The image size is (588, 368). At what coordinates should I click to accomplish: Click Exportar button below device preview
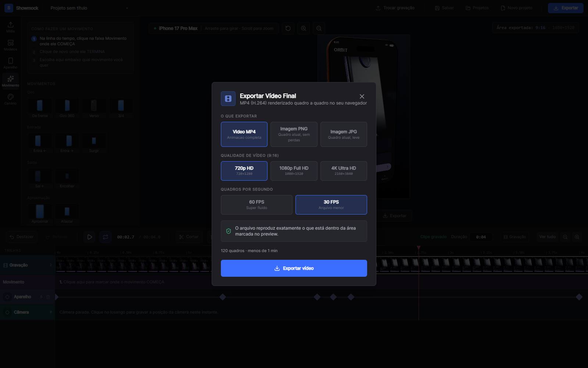click(x=395, y=216)
